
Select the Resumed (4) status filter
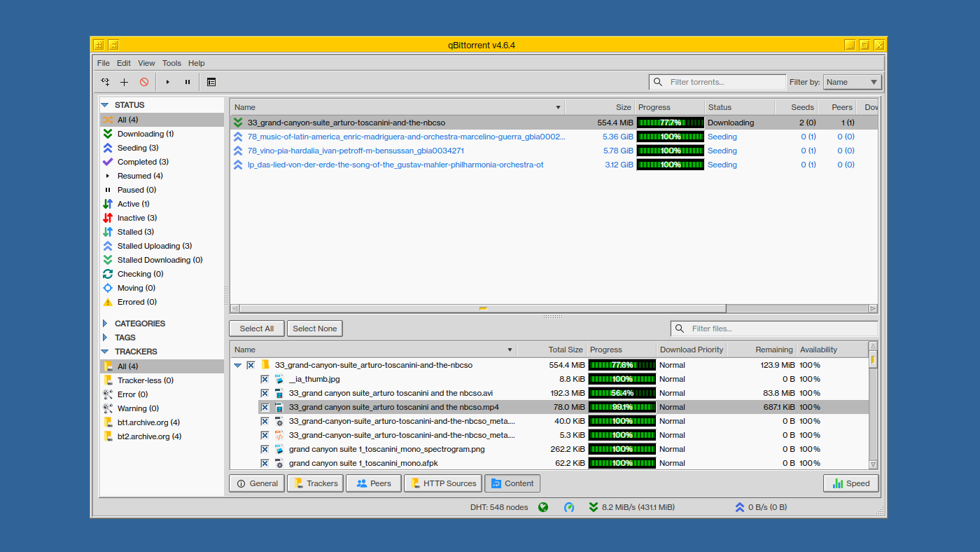pyautogui.click(x=162, y=176)
